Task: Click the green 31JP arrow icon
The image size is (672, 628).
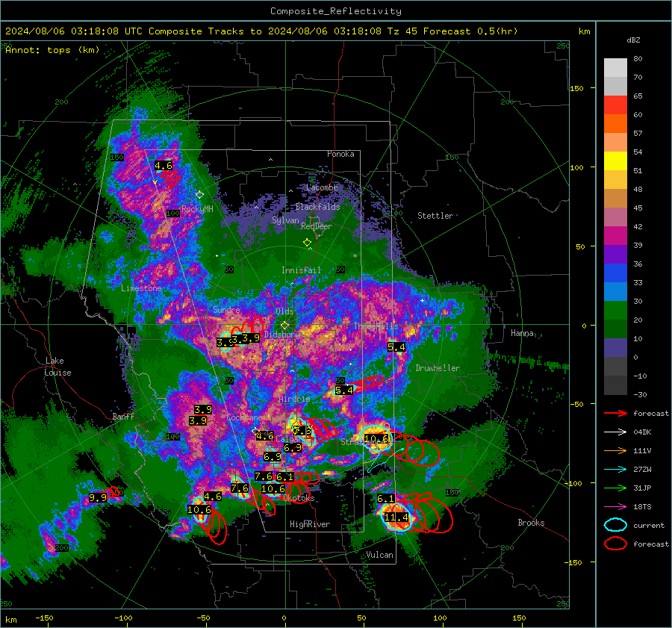Action: [615, 488]
